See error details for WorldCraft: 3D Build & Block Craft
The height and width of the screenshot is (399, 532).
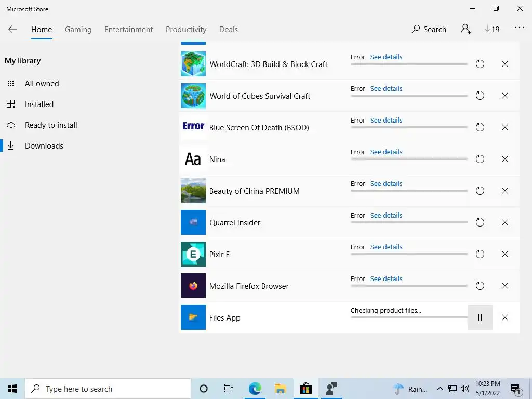[x=386, y=57]
